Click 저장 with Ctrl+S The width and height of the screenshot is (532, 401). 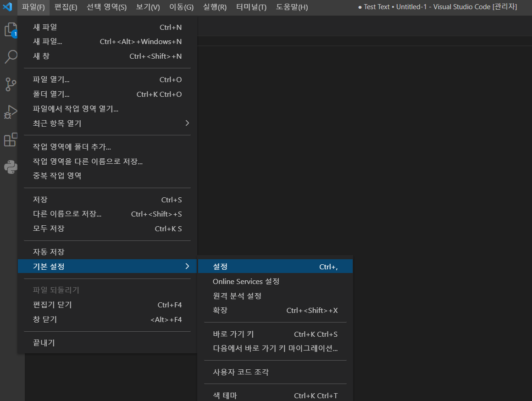click(x=107, y=200)
